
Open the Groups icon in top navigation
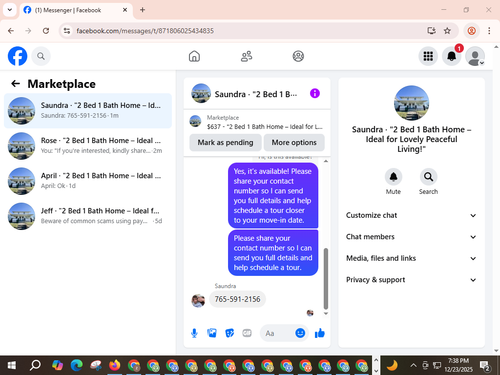pyautogui.click(x=298, y=56)
